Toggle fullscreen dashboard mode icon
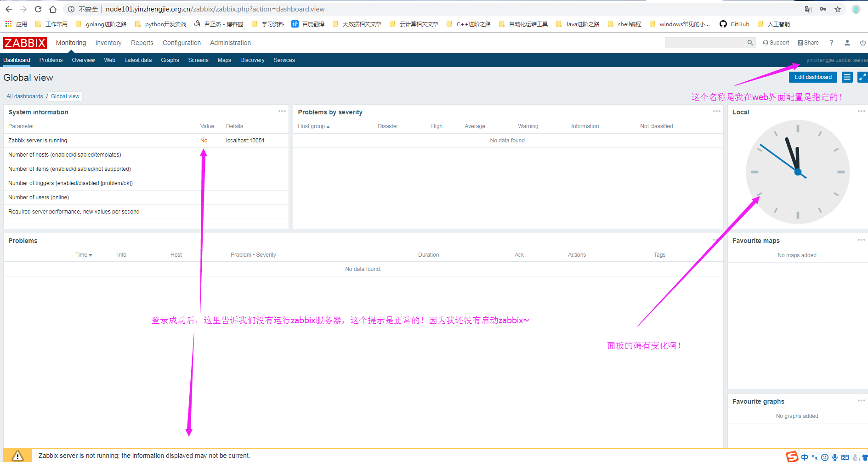Screen dimensions: 868x462 (862, 77)
